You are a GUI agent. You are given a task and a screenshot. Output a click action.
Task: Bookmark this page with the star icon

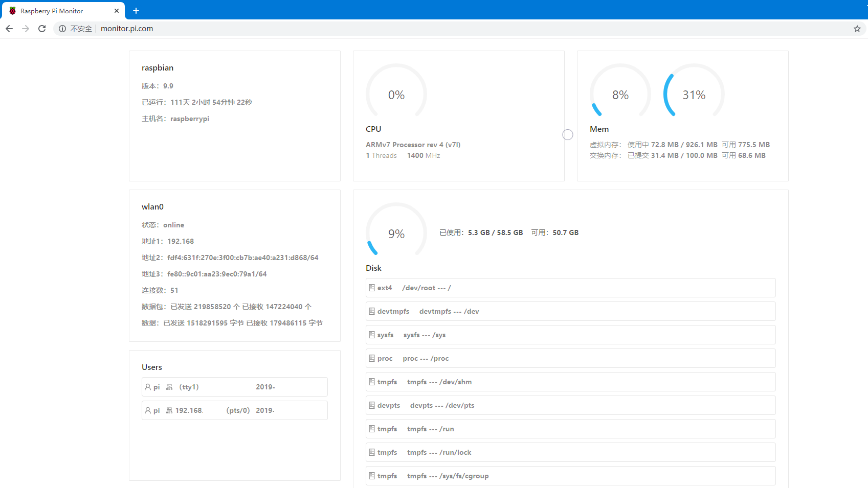pos(857,29)
